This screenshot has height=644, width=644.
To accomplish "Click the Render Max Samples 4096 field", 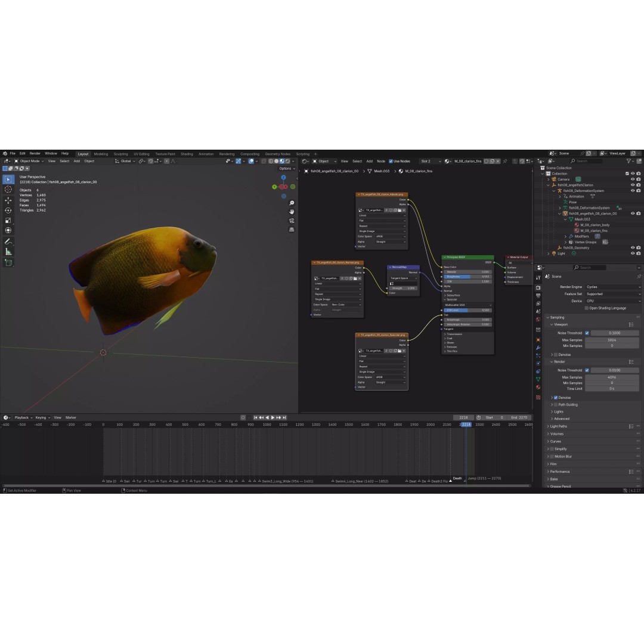I will coord(612,377).
